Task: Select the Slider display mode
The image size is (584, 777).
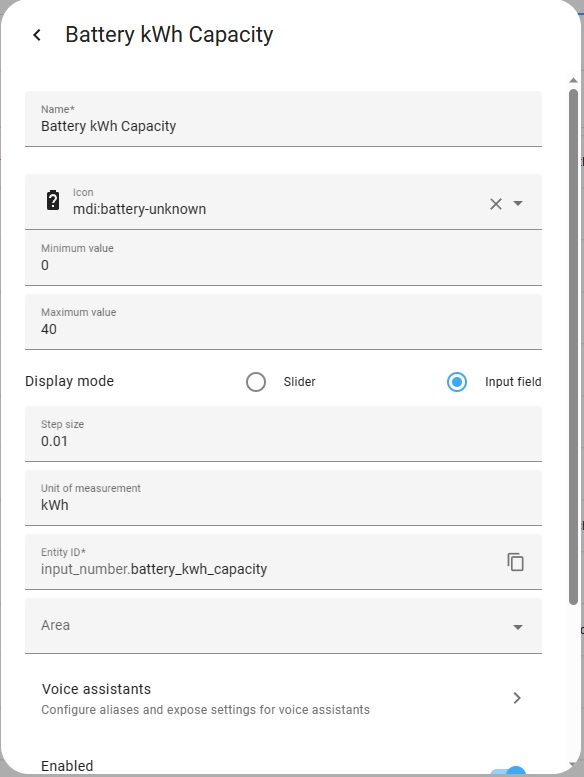Action: pyautogui.click(x=256, y=382)
